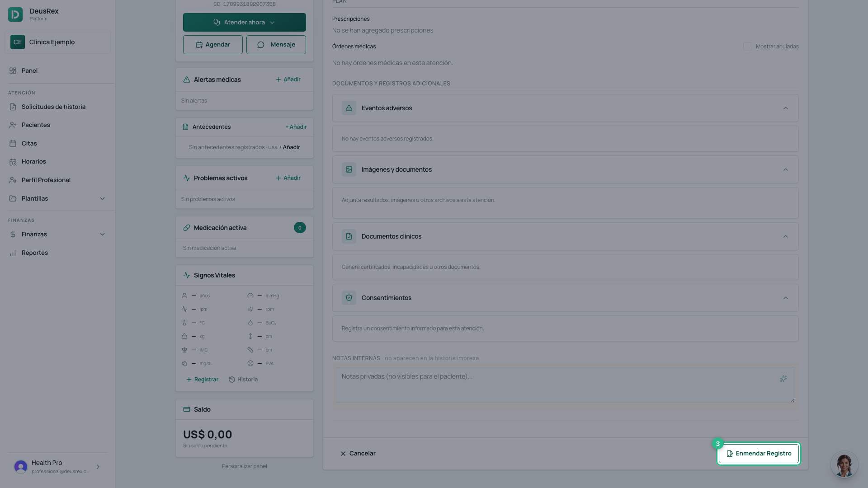Click the height cm arrows icon
Image resolution: width=868 pixels, height=488 pixels.
coord(250,337)
